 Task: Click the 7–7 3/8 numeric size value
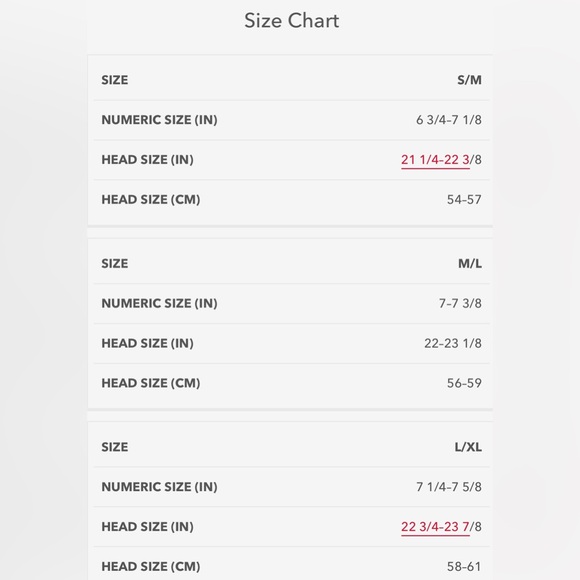[460, 303]
